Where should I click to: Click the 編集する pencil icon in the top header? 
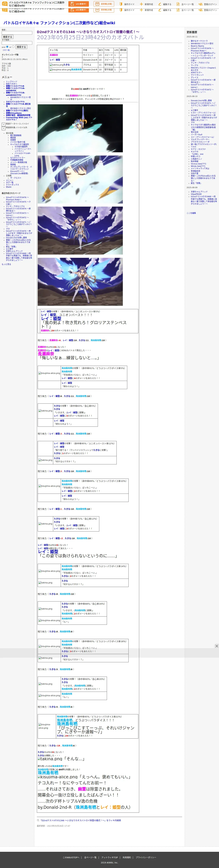point(160,4)
